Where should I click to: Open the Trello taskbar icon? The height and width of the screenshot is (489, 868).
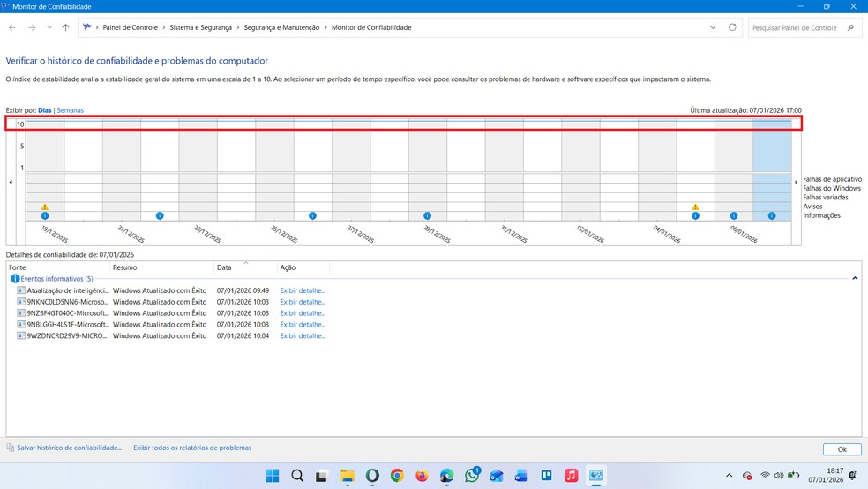pos(546,475)
